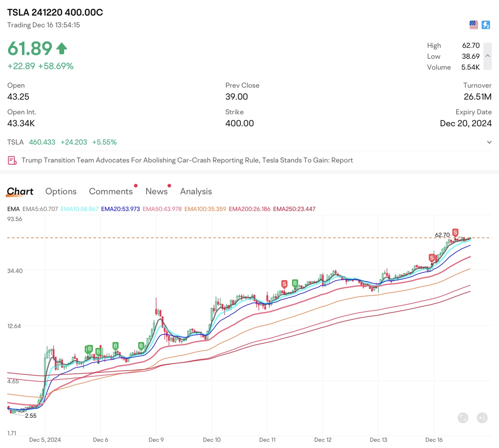Click the Prev Close value 39.00
This screenshot has height=448, width=499.
237,97
